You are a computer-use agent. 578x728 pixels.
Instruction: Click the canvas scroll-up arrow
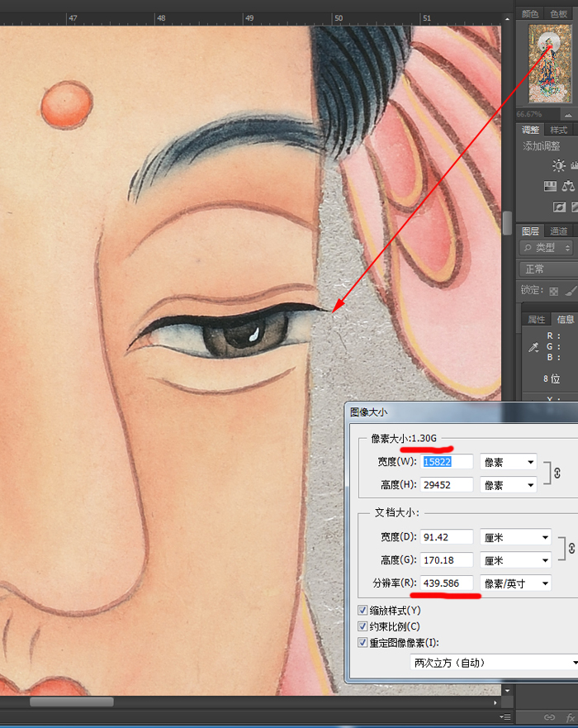507,19
